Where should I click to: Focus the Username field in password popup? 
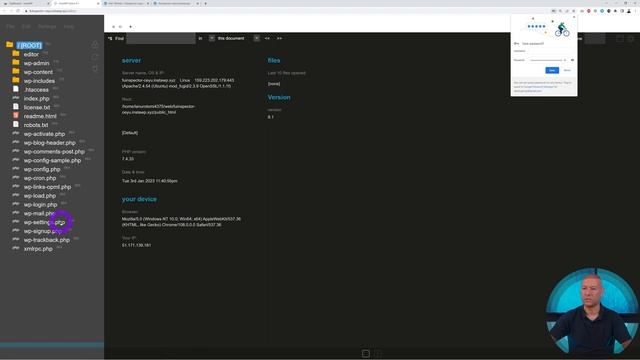pyautogui.click(x=550, y=51)
